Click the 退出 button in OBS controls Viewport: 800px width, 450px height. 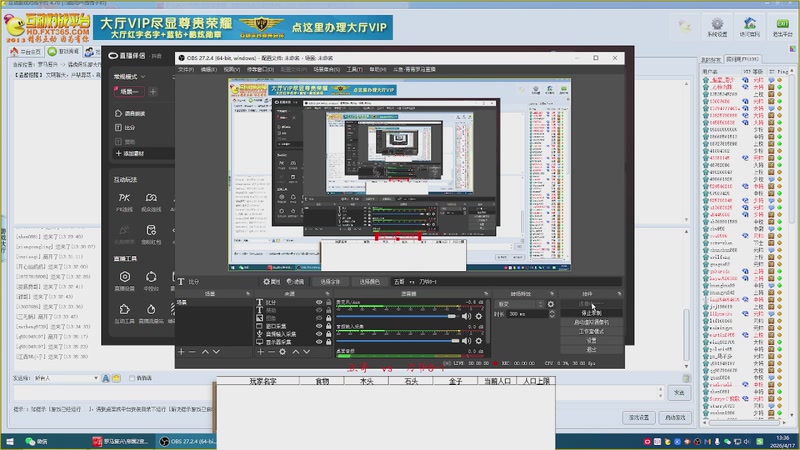591,349
